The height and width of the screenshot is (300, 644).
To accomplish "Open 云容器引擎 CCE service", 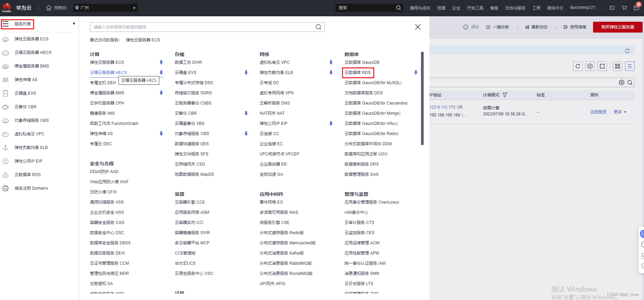I will (x=190, y=202).
